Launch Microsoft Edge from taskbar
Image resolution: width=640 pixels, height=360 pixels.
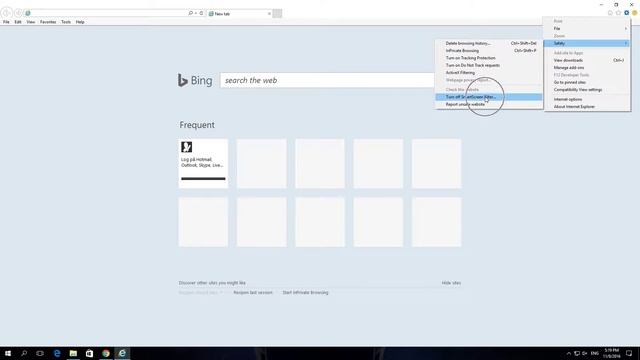[57, 353]
